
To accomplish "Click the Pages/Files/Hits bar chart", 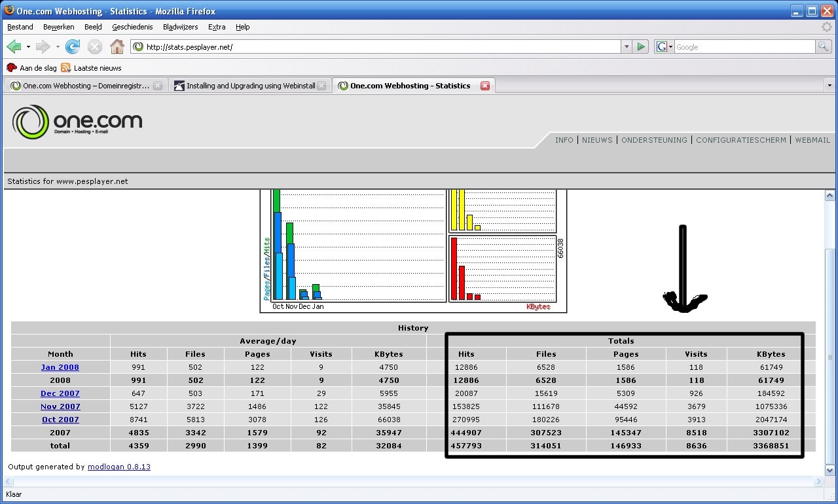I will tap(359, 245).
